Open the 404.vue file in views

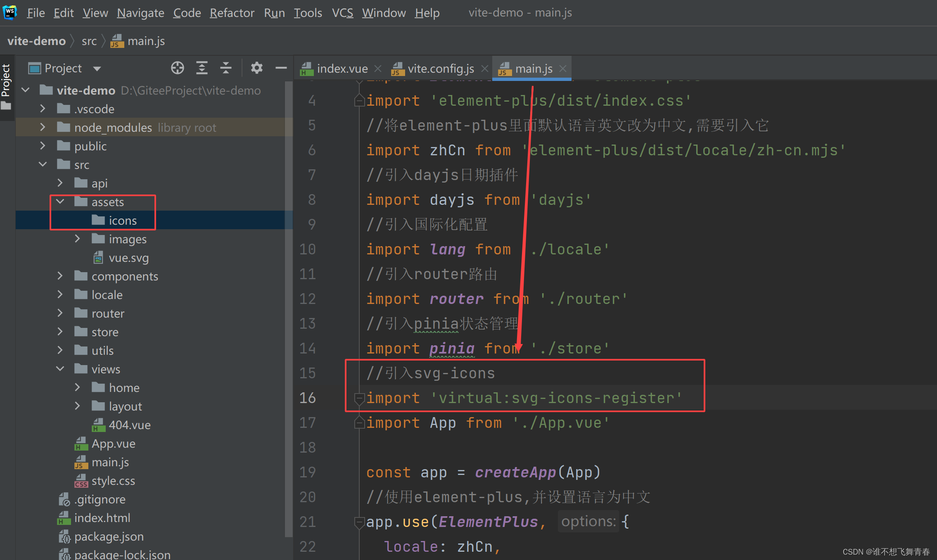[x=129, y=425]
